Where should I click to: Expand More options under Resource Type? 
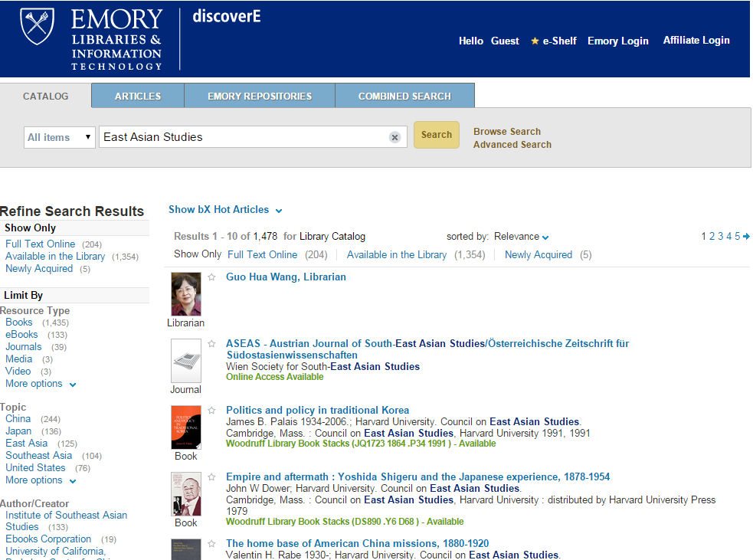[x=41, y=384]
